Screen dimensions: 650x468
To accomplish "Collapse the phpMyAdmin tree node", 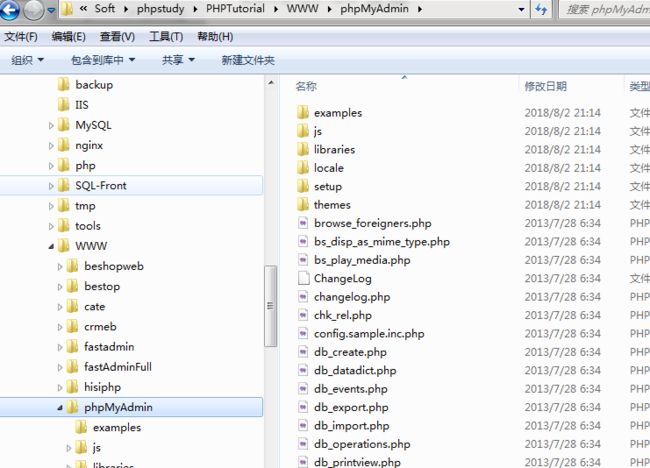I will pos(60,407).
